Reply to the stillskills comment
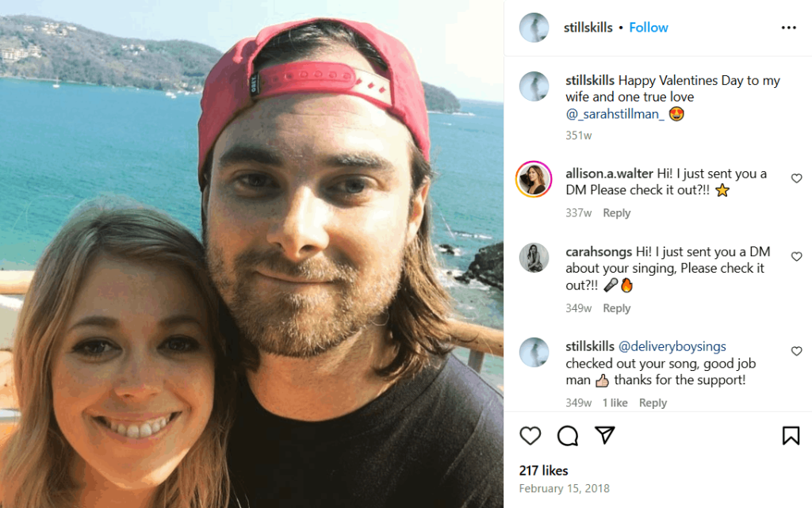Screen dimensions: 812x508 653,403
